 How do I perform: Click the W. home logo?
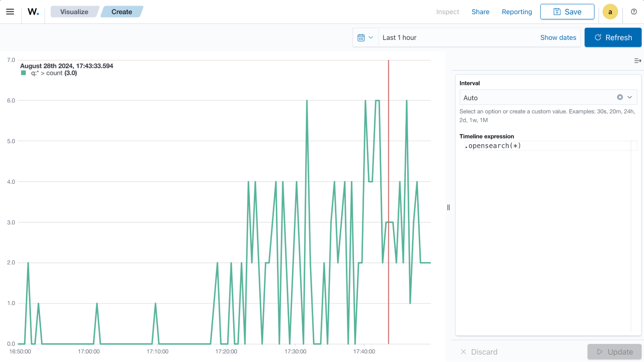tap(33, 12)
